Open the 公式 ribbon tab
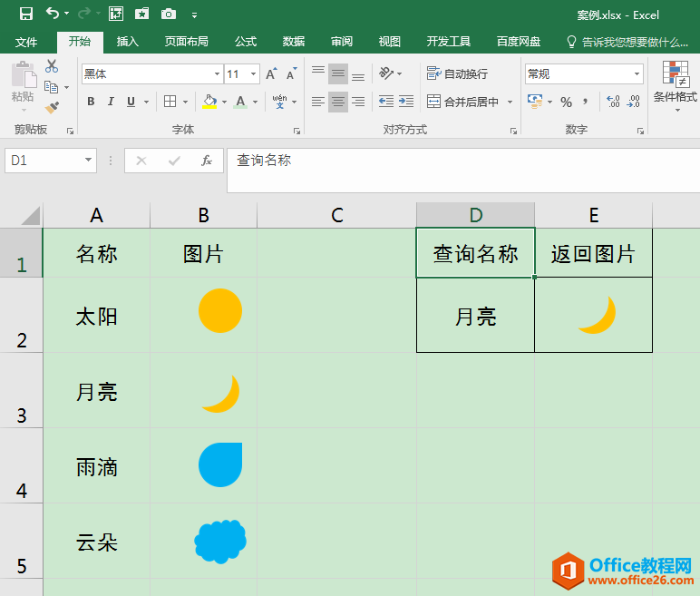 tap(246, 42)
